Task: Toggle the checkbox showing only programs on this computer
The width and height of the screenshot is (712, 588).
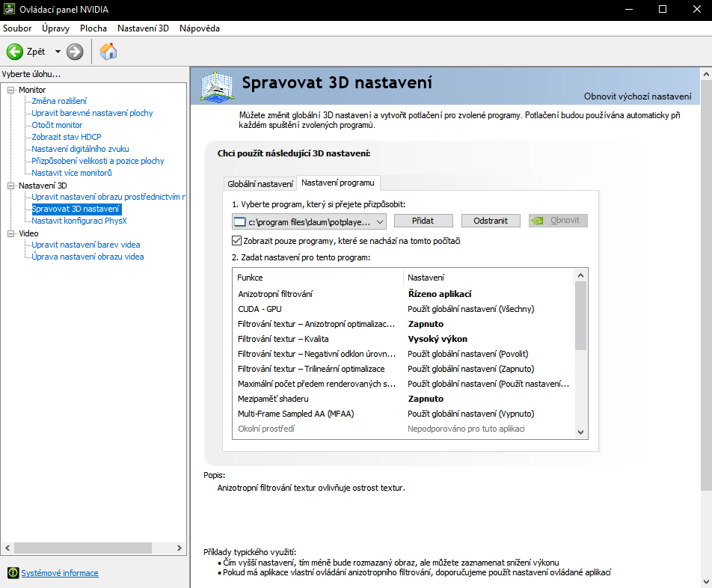Action: [236, 241]
